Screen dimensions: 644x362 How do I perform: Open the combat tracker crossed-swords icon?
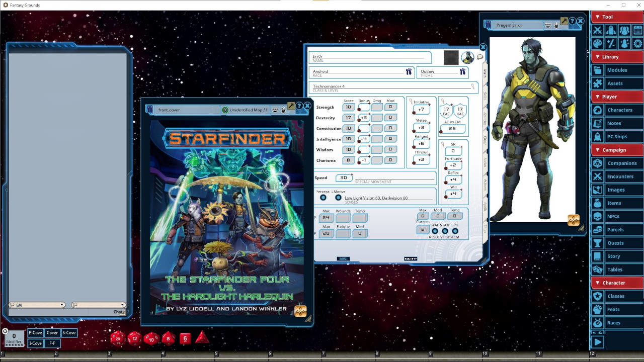[597, 30]
